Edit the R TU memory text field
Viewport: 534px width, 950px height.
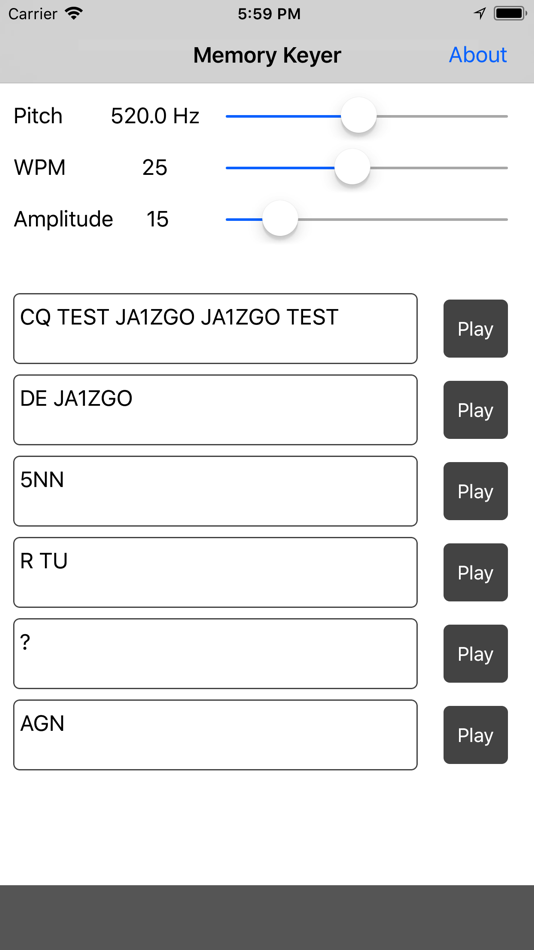tap(215, 572)
